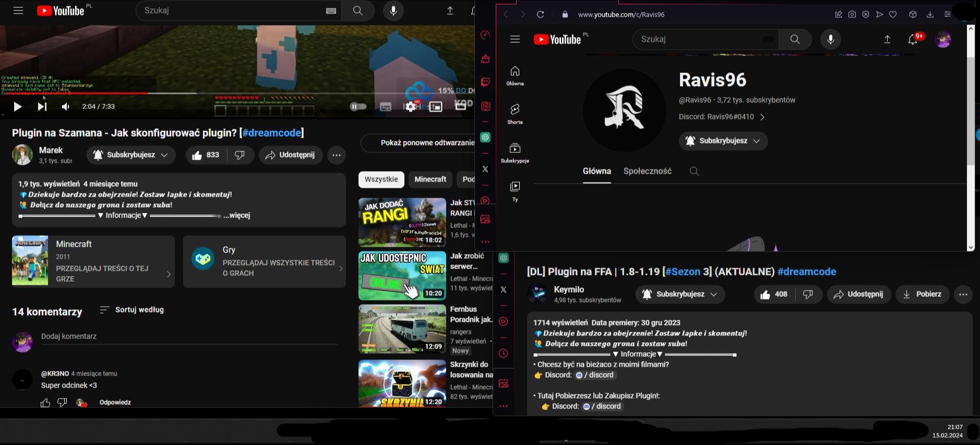The width and height of the screenshot is (980, 445).
Task: Expand Discord: Ravis96#0410 channel info chevron
Action: click(x=762, y=117)
